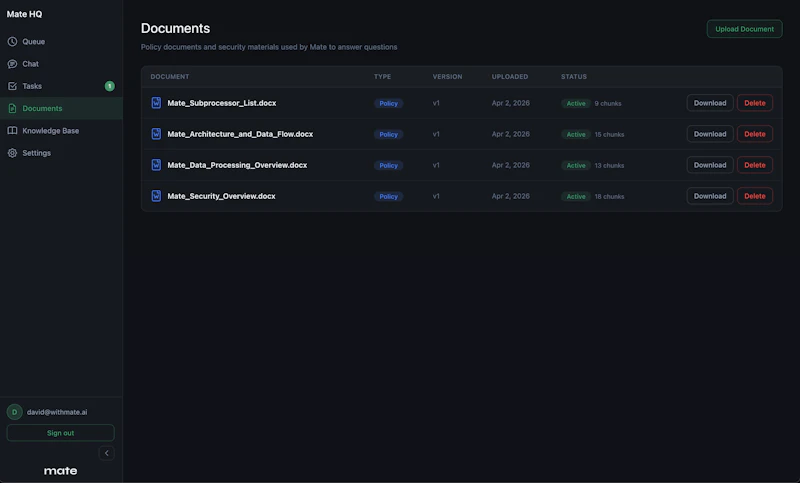The width and height of the screenshot is (800, 483).
Task: Click Policy tag on Mate_Subprocessor_List row
Action: pyautogui.click(x=388, y=104)
